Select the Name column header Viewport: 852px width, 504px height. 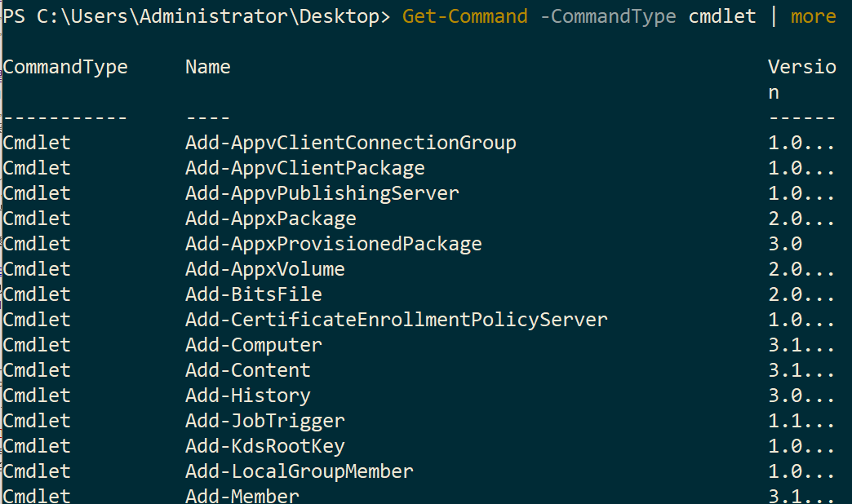pyautogui.click(x=207, y=67)
